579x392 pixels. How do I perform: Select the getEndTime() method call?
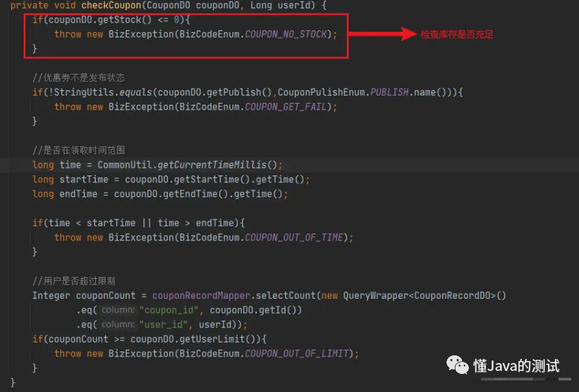(x=196, y=194)
